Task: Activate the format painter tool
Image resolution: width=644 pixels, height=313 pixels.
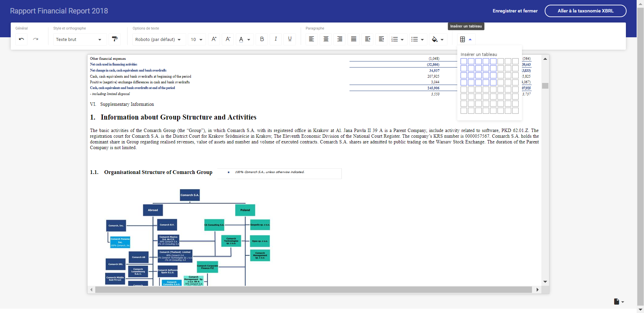Action: 115,39
